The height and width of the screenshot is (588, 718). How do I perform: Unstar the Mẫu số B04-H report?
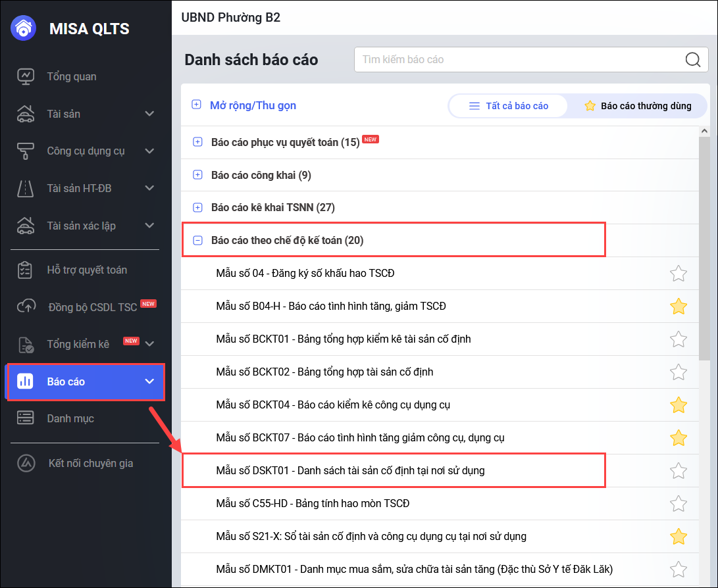pyautogui.click(x=678, y=306)
